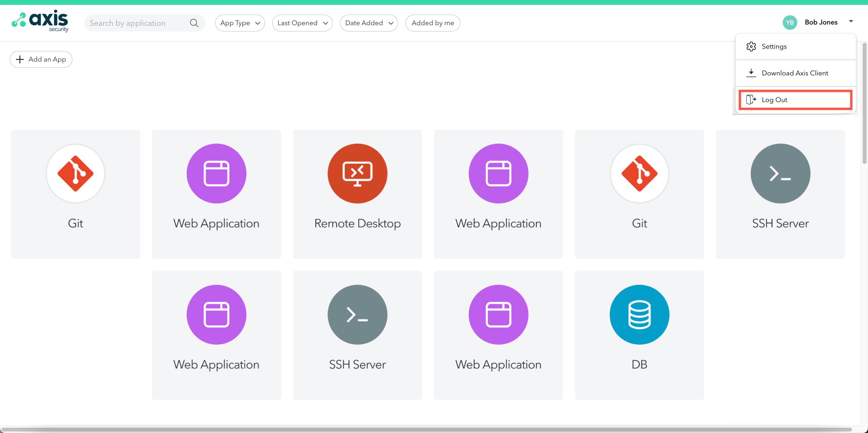Image resolution: width=868 pixels, height=433 pixels.
Task: Open the Date Added dropdown
Action: click(x=369, y=23)
